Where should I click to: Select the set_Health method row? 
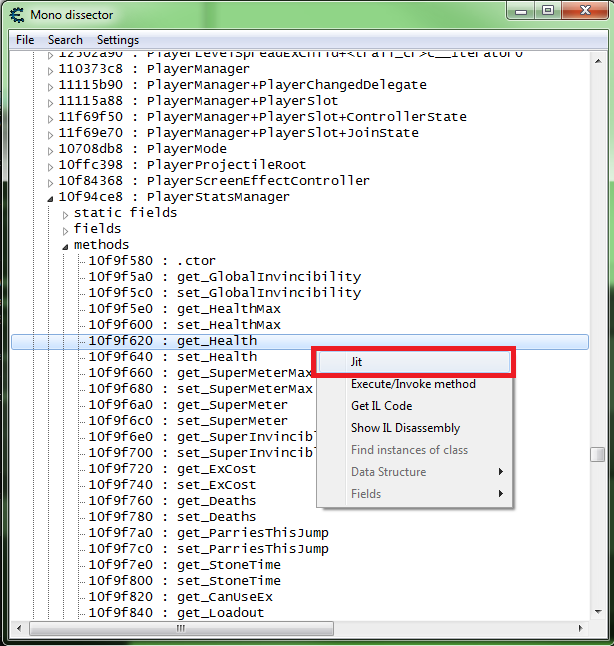(x=173, y=357)
